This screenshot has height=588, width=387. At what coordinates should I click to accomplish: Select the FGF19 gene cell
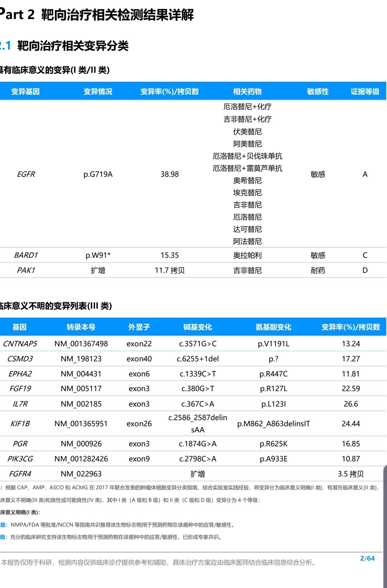[x=20, y=389]
